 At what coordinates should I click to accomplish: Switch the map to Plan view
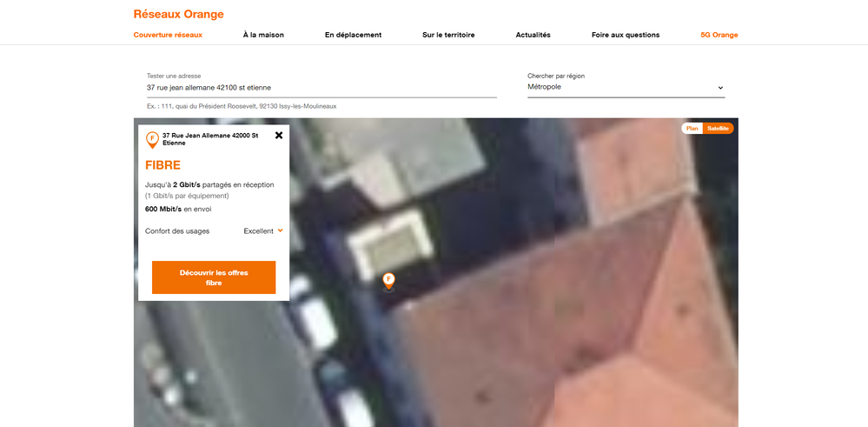692,129
